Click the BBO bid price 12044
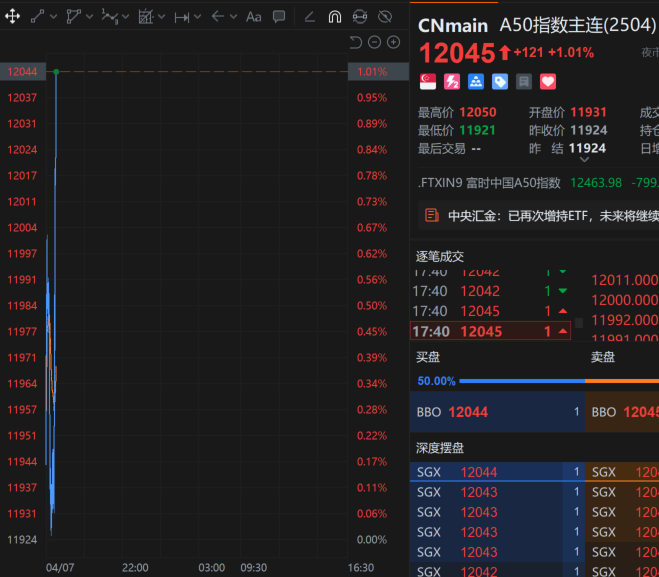This screenshot has height=577, width=659. click(468, 412)
